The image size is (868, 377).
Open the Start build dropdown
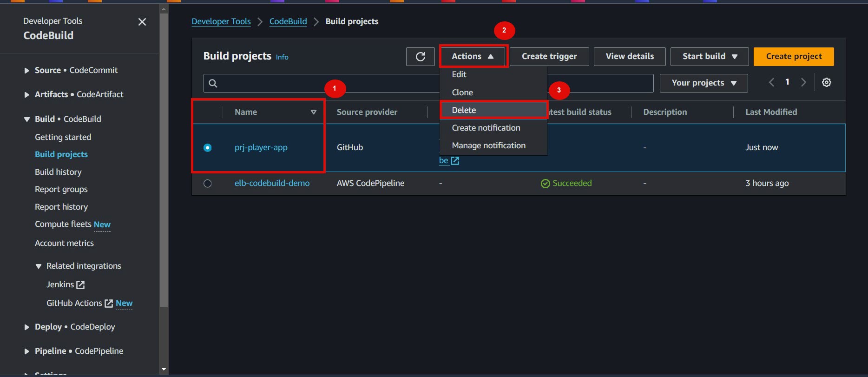tap(710, 56)
